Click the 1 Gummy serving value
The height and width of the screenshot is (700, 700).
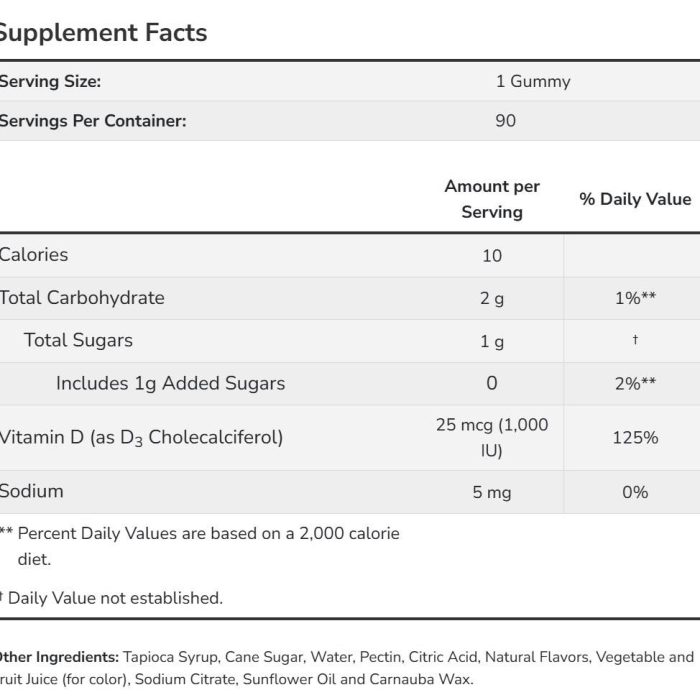click(x=533, y=82)
